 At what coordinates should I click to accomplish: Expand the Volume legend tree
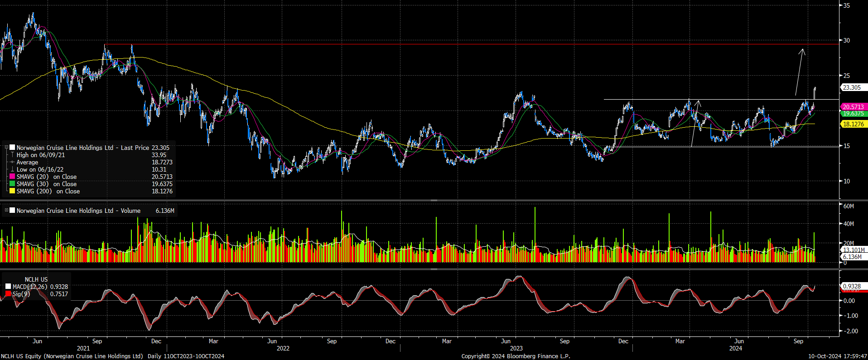[x=6, y=211]
